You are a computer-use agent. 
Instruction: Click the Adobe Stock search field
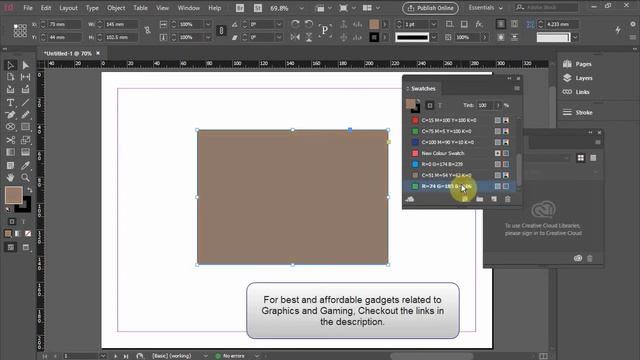coord(546,8)
